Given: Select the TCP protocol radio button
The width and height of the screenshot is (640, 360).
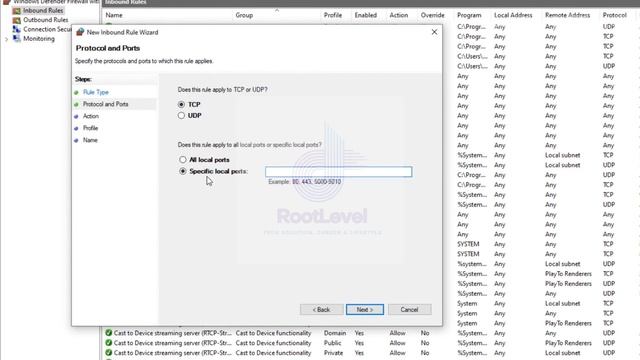Looking at the screenshot, I should pos(181,104).
